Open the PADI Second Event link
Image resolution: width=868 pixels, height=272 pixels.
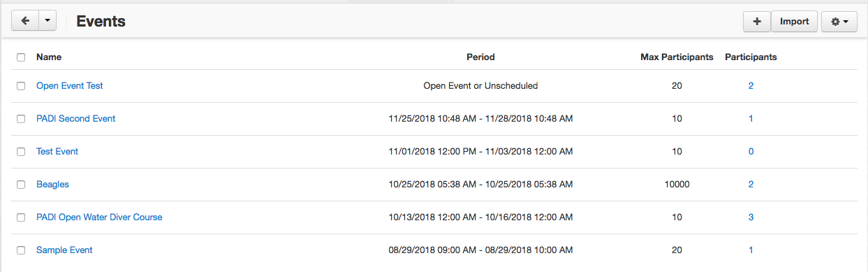[75, 119]
